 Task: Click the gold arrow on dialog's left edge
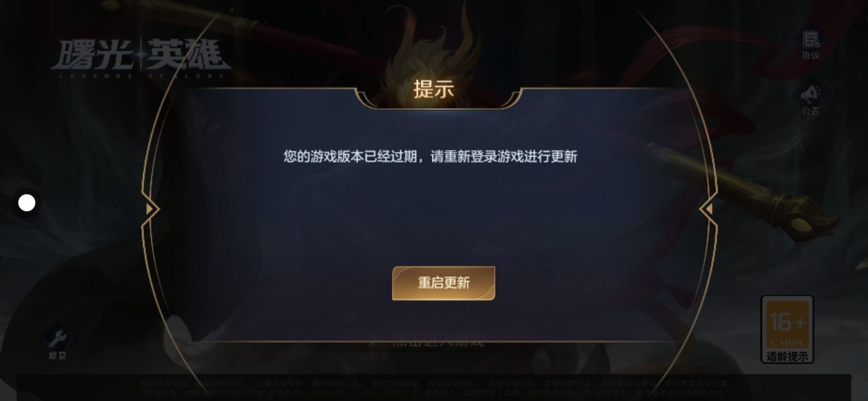[150, 209]
